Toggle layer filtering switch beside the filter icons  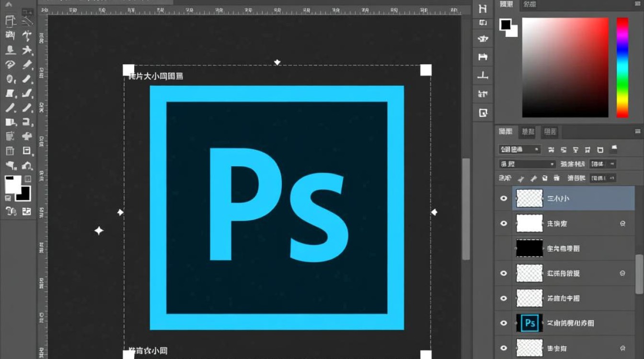click(614, 149)
